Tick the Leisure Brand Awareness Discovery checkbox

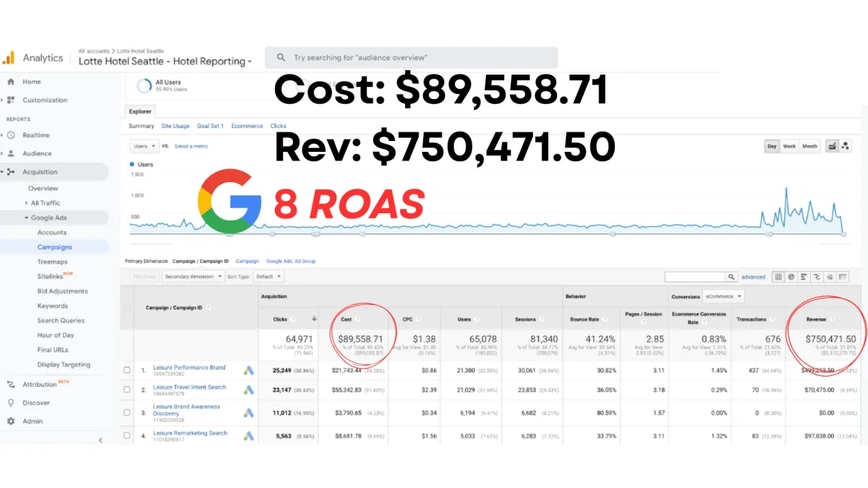127,413
